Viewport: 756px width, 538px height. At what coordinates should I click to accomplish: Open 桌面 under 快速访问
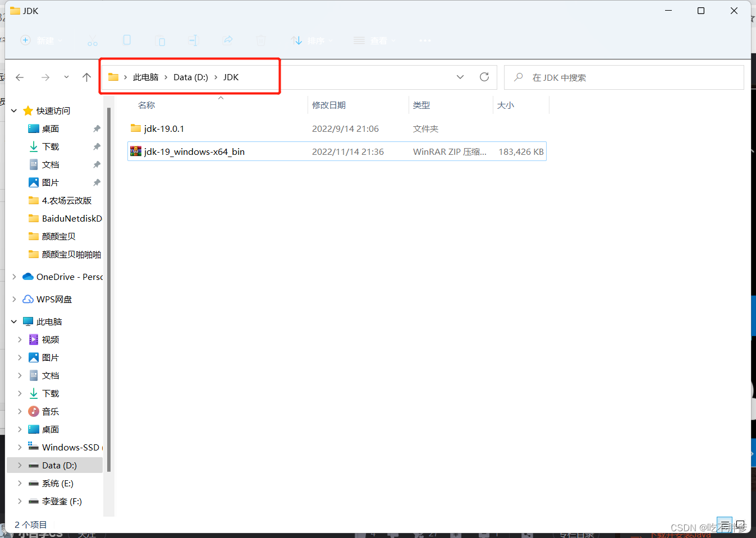(51, 128)
